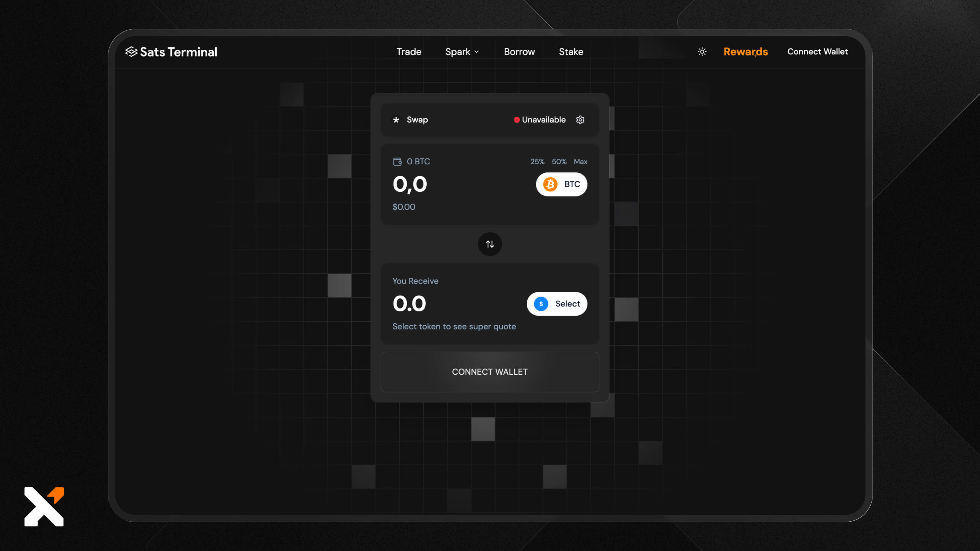Go to the Trade page

tap(409, 52)
